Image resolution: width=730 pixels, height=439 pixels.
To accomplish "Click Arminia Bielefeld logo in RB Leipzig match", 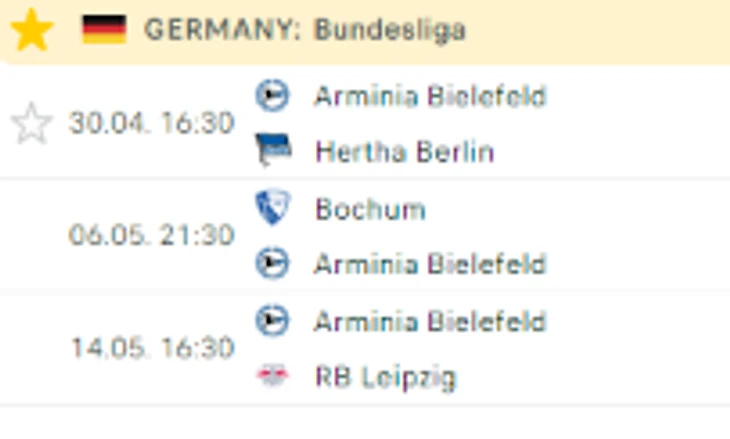I will click(272, 320).
